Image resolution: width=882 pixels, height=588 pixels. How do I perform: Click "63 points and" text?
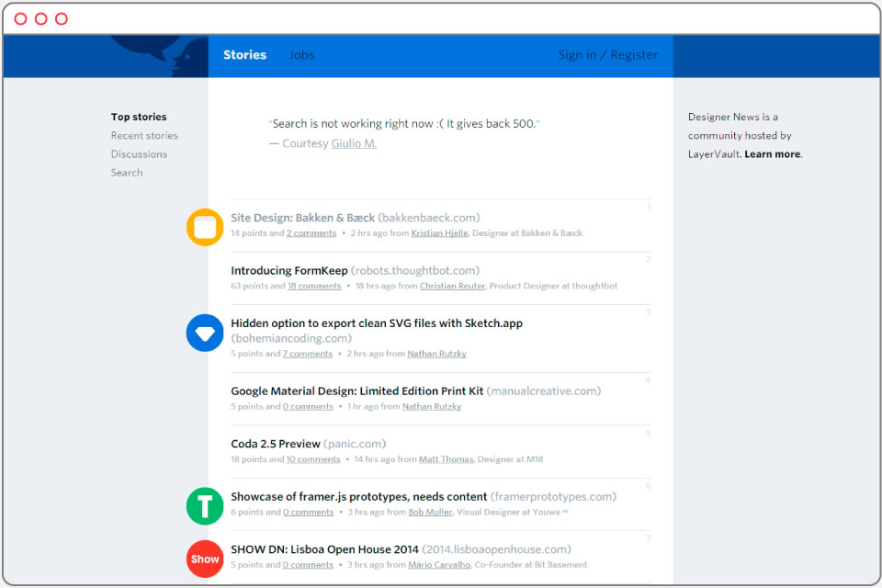pyautogui.click(x=258, y=286)
